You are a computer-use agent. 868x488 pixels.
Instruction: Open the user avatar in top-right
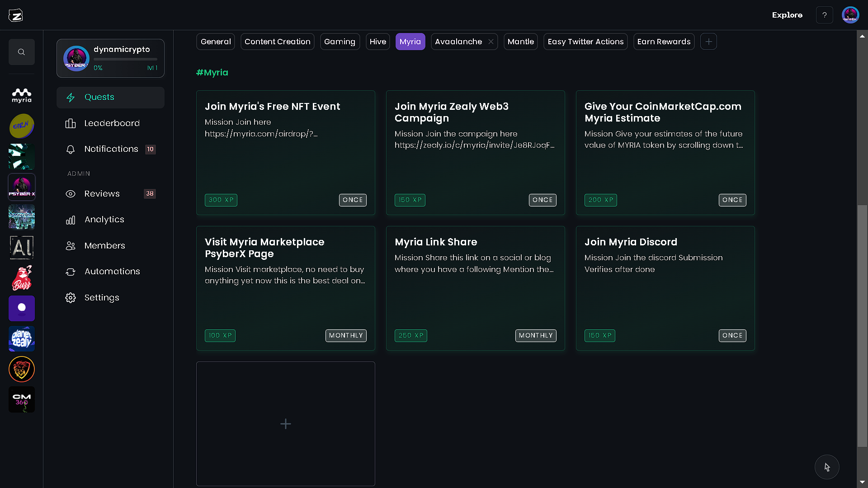850,15
